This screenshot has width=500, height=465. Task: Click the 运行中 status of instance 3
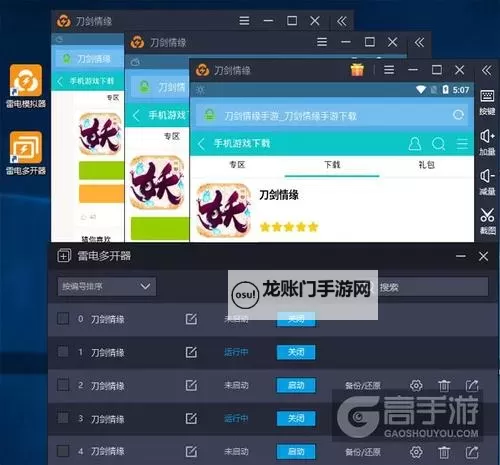[x=236, y=418]
